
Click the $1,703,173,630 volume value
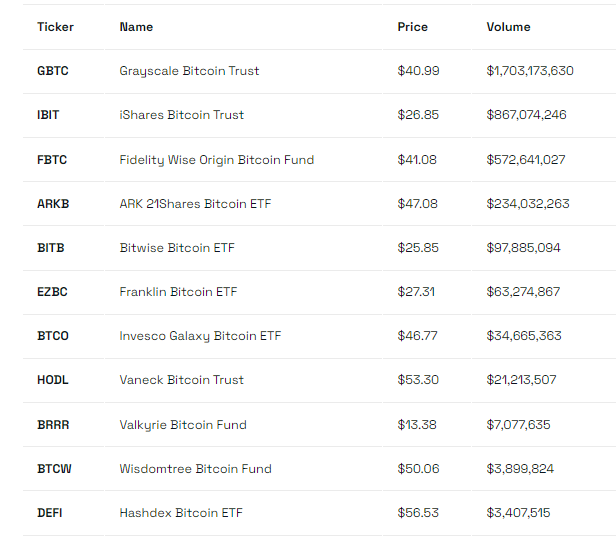[530, 71]
